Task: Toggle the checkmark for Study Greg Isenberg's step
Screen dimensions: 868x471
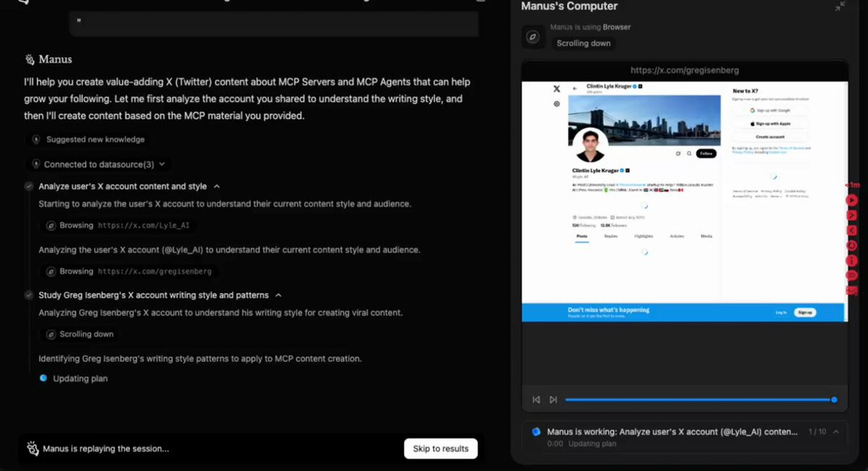Action: (x=29, y=295)
